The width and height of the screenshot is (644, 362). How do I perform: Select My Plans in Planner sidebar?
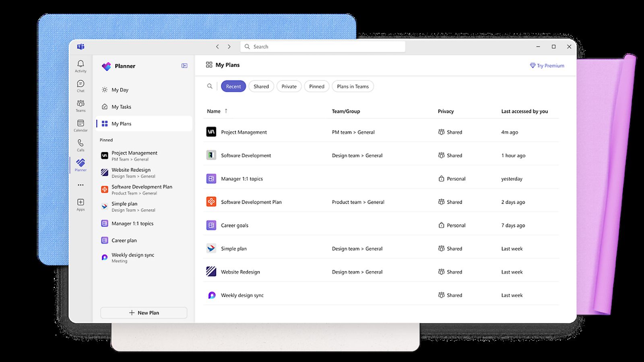coord(144,123)
